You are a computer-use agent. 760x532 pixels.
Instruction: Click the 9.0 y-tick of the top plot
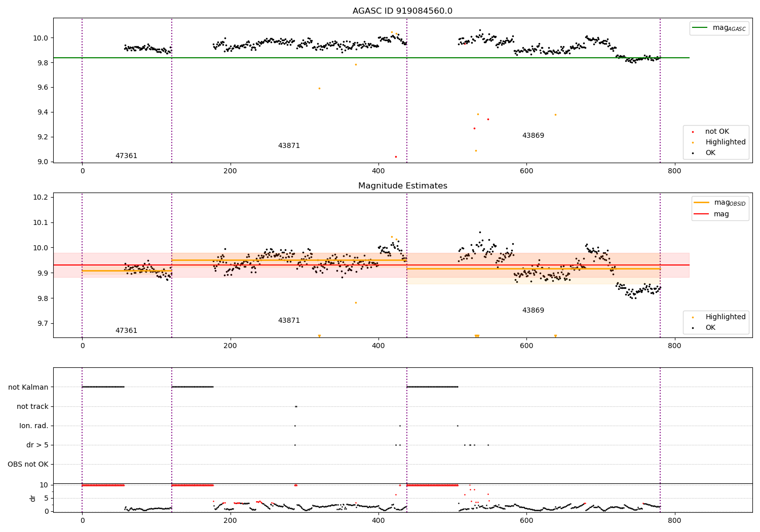pos(43,162)
